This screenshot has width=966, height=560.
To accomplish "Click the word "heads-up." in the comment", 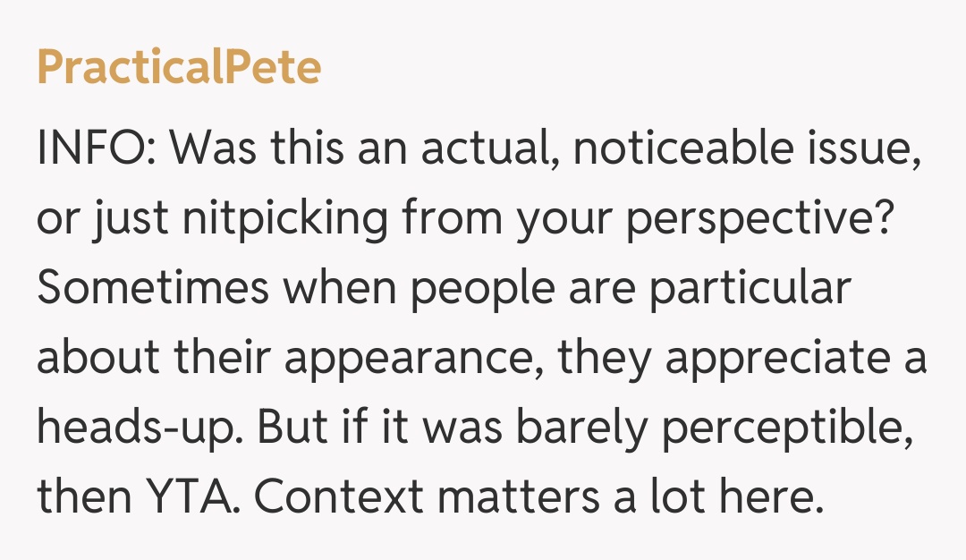I will pyautogui.click(x=139, y=428).
